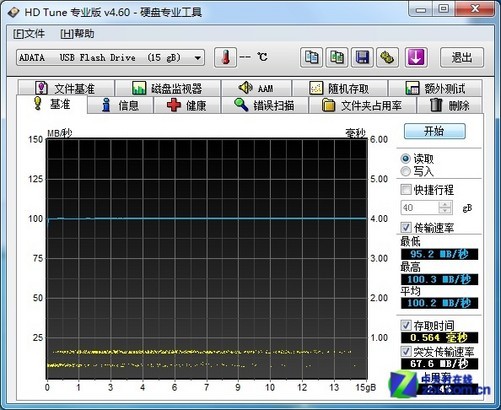Select the 读取 radio button
The image size is (501, 410).
406,159
